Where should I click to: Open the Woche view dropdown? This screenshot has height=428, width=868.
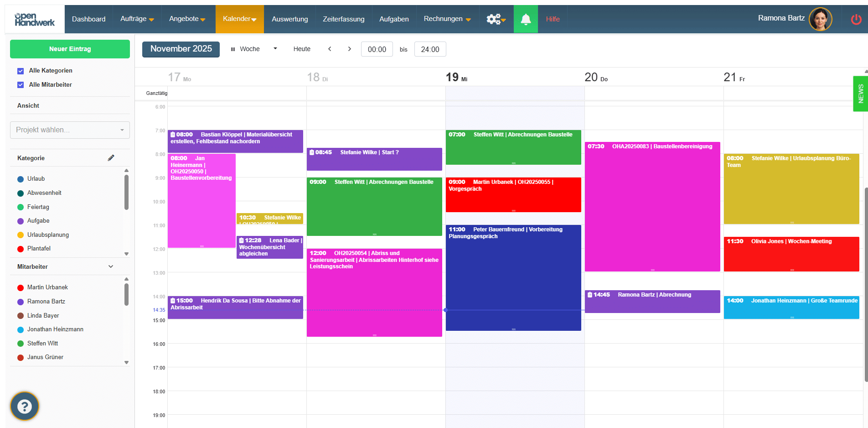click(x=254, y=49)
